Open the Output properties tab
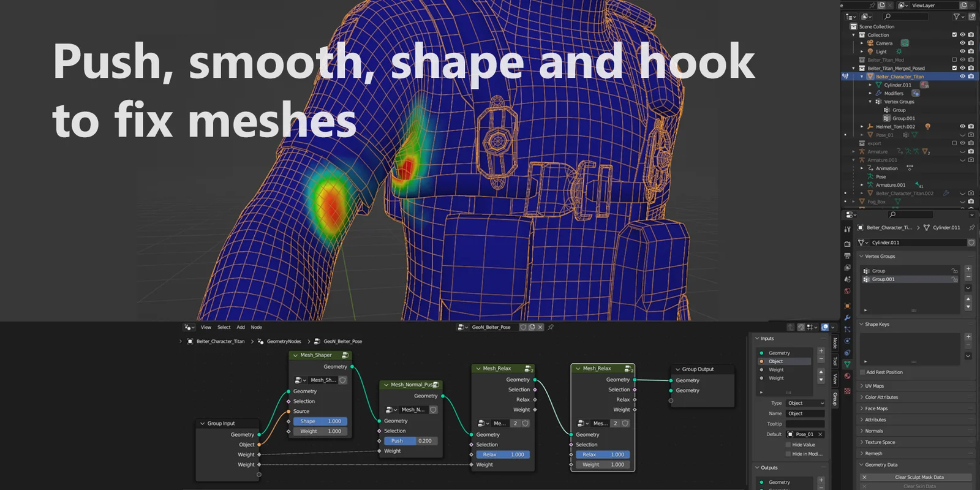Viewport: 980px width, 490px height. point(847,256)
